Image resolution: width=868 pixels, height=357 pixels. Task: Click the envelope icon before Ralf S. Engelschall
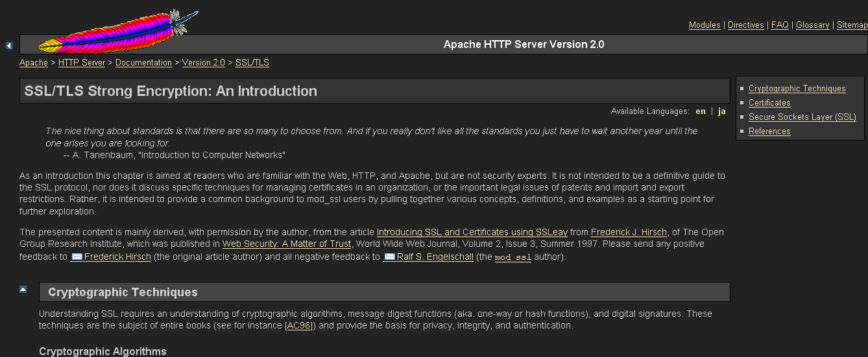click(x=389, y=257)
